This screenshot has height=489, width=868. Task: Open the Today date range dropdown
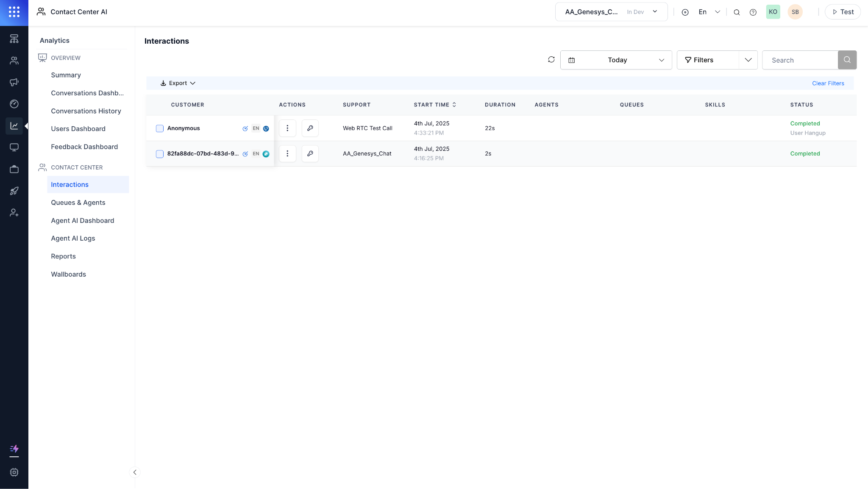point(616,60)
